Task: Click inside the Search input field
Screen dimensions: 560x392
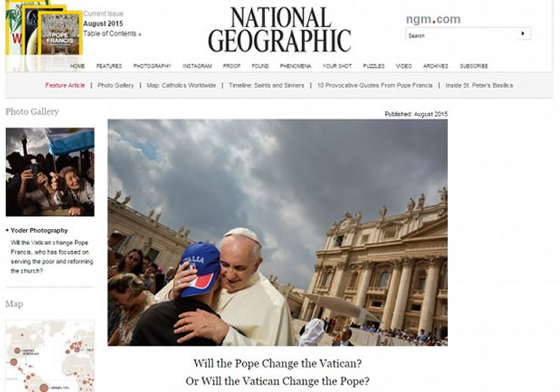Action: 461,34
